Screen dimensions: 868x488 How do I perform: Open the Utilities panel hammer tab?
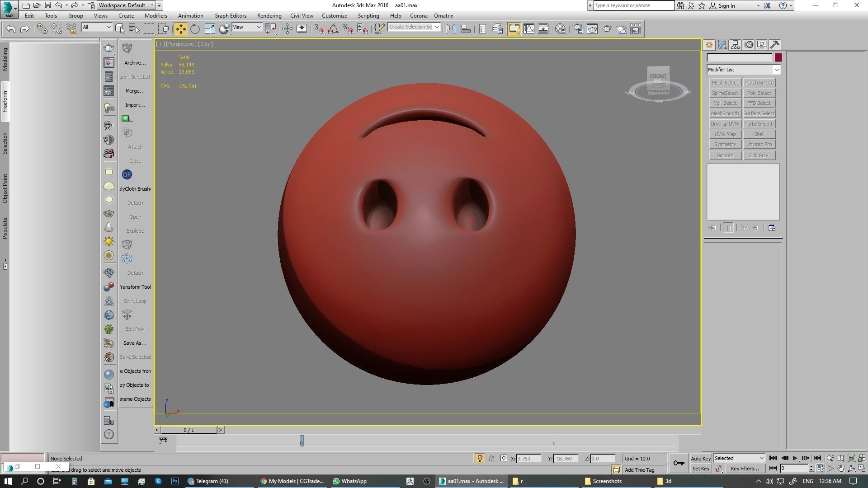(x=775, y=45)
